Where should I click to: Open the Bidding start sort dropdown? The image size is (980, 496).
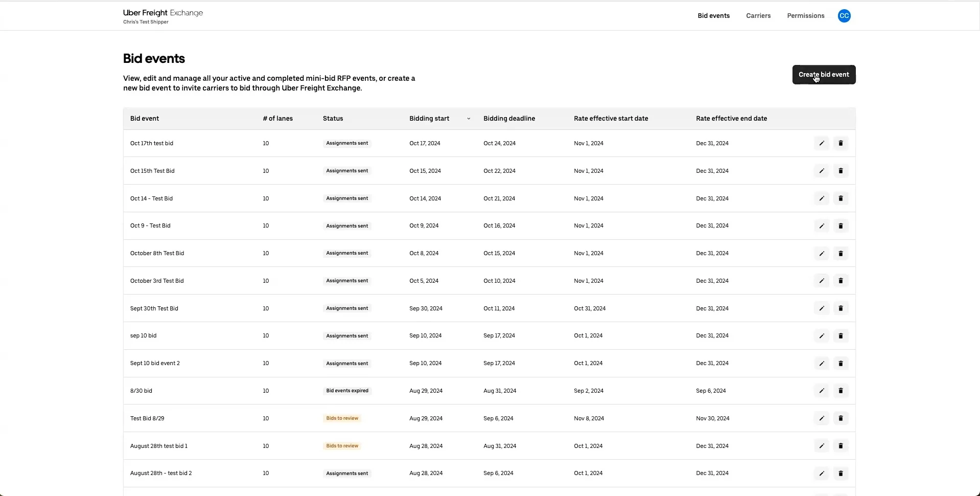click(468, 118)
